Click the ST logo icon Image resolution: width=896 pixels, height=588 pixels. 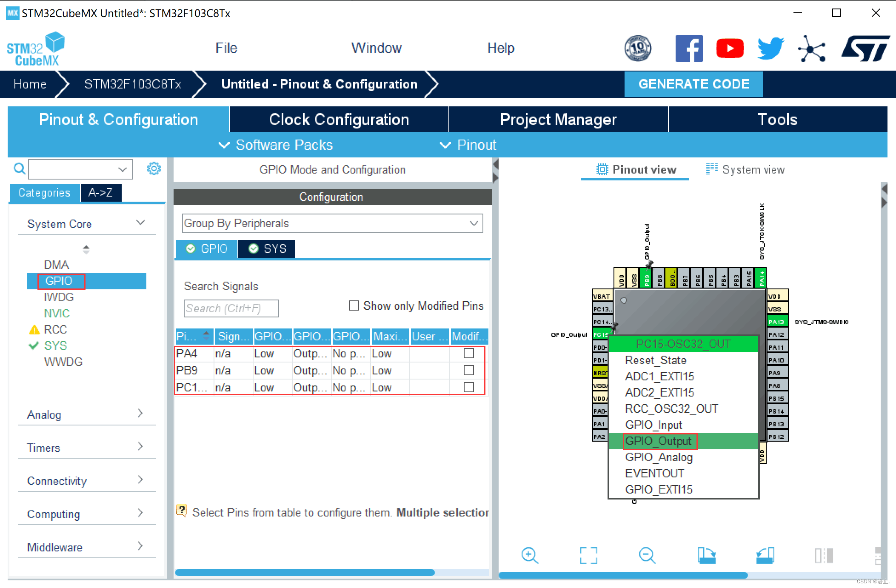click(865, 48)
